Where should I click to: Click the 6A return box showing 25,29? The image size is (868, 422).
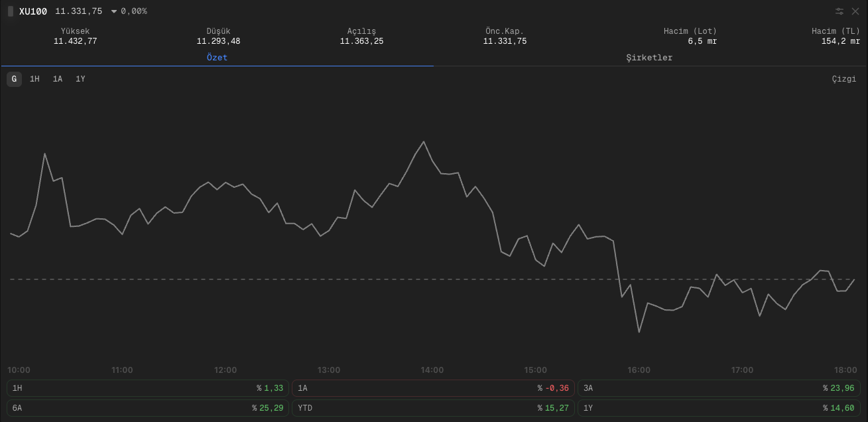[148, 408]
